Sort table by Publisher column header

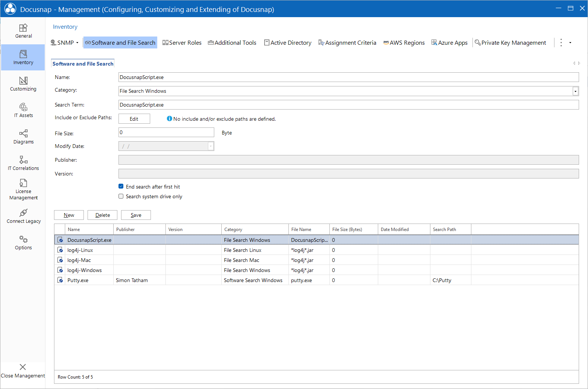pos(139,230)
